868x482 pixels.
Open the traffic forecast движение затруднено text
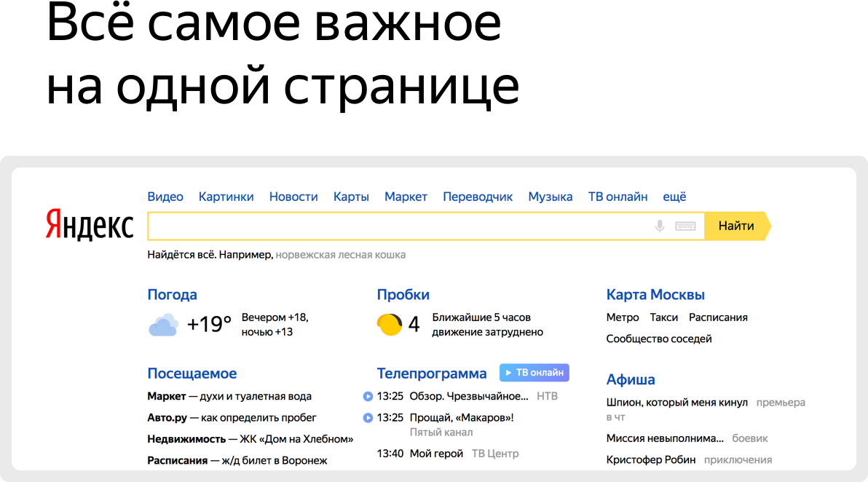488,325
